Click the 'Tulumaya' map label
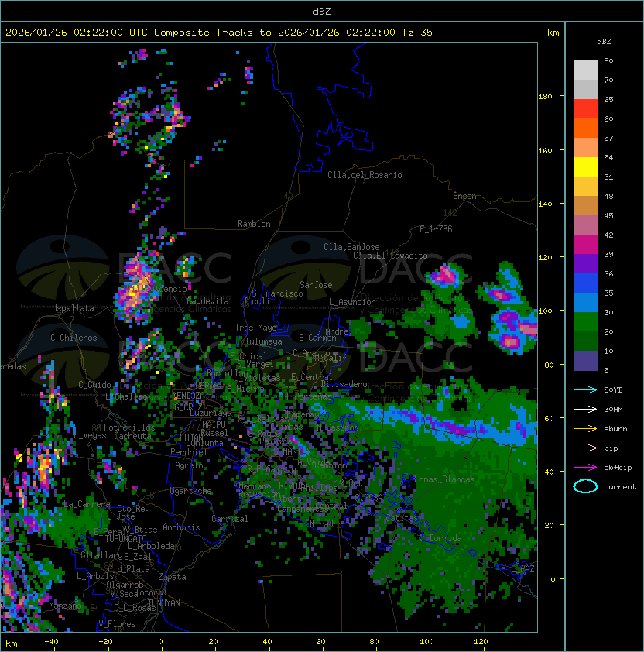The width and height of the screenshot is (644, 652). tap(264, 341)
